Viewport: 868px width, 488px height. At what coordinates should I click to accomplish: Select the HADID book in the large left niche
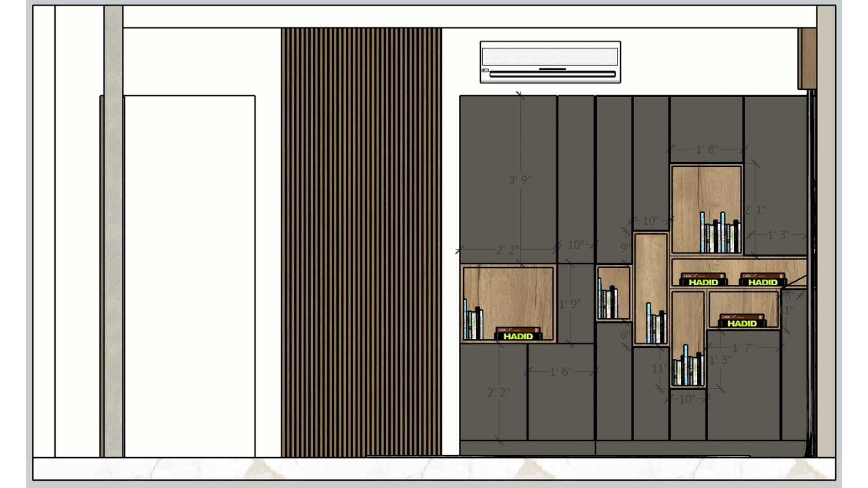[518, 333]
